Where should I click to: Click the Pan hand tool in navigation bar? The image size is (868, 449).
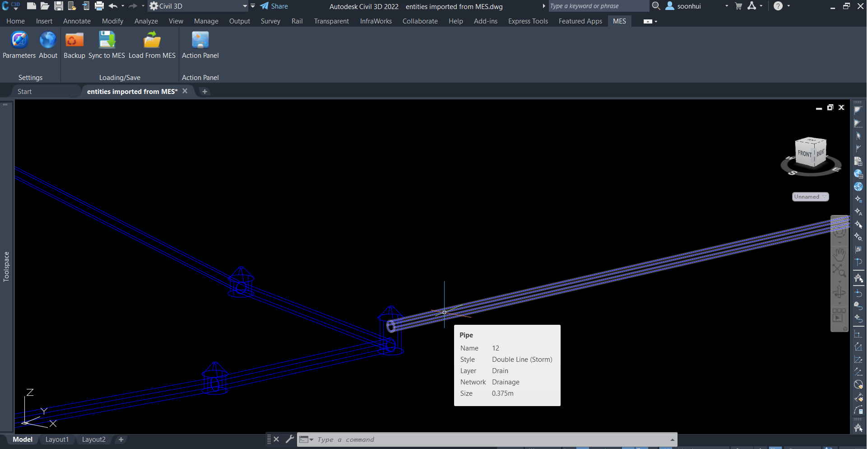click(839, 255)
